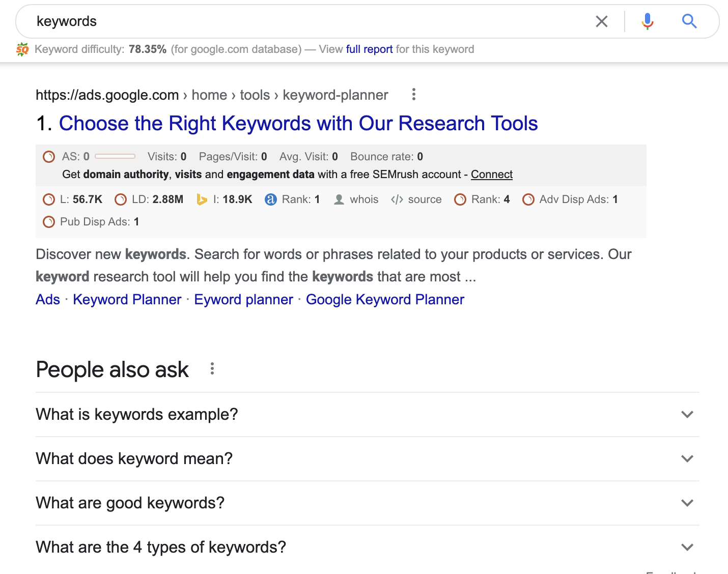The image size is (728, 574).
Task: Click the whois text link
Action: (364, 199)
